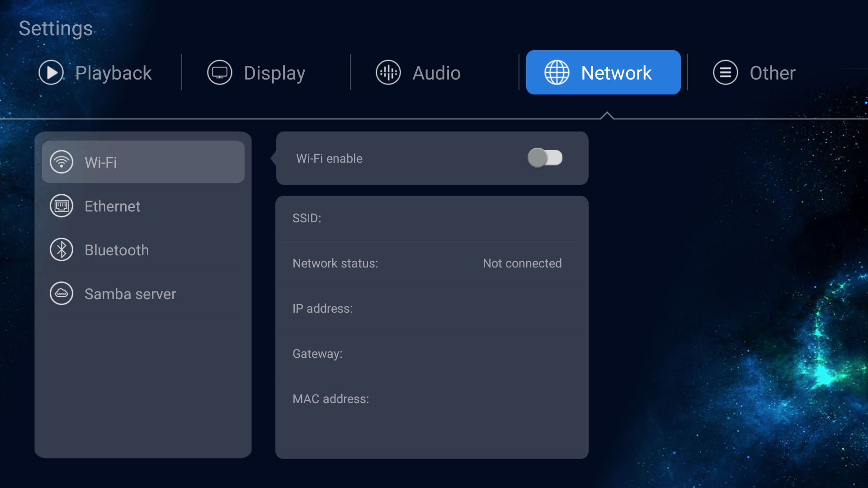The height and width of the screenshot is (488, 868).
Task: Click the Network globe icon
Action: 557,72
